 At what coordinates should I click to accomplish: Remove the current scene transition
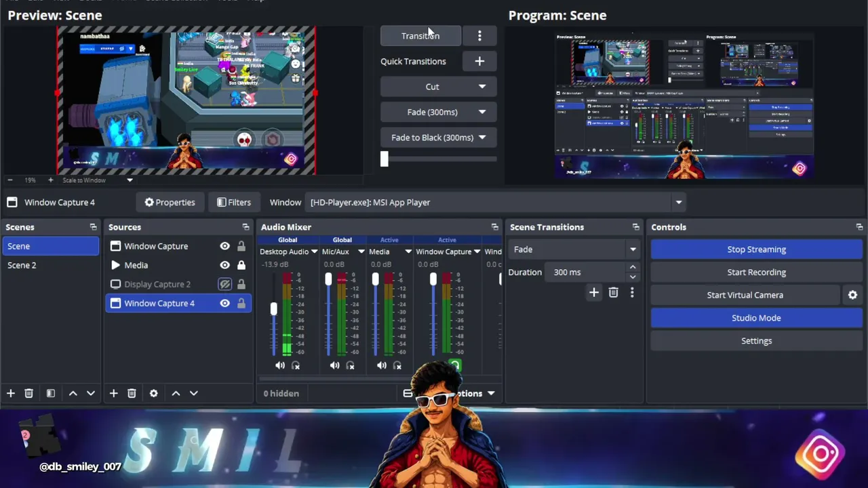pyautogui.click(x=613, y=292)
